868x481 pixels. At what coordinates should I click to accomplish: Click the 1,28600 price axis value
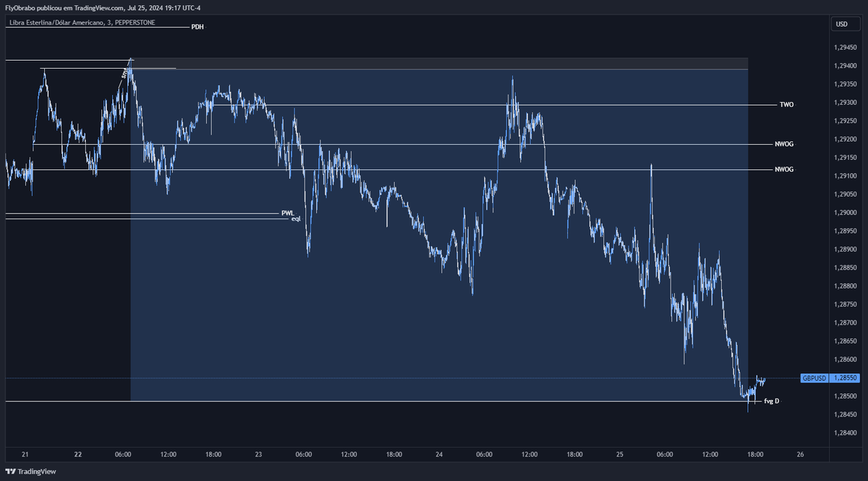844,359
